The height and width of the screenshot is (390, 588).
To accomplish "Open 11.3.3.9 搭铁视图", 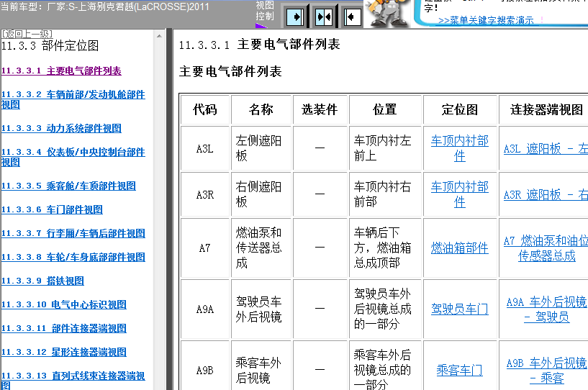I will click(42, 281).
